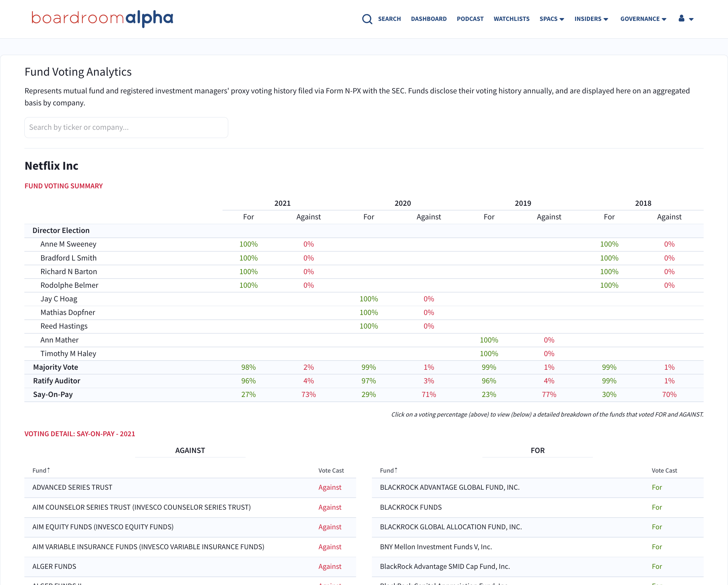Select the Ratify Auditor row label

(56, 381)
